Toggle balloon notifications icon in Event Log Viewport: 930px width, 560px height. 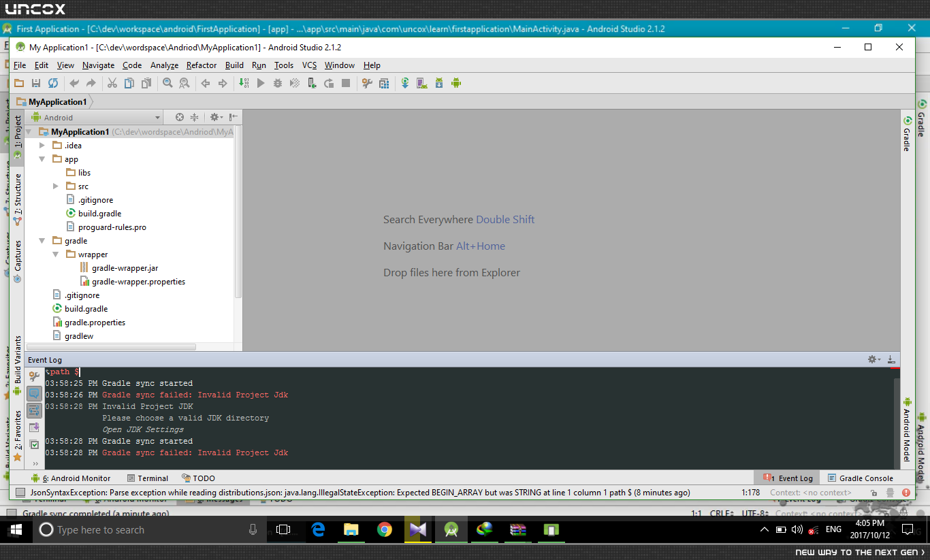pyautogui.click(x=34, y=393)
